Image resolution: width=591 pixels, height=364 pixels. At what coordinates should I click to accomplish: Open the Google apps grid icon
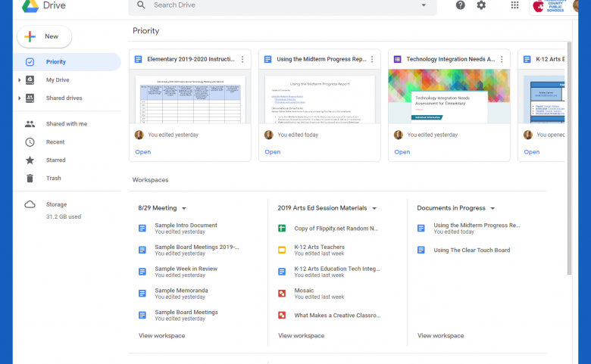(x=515, y=5)
